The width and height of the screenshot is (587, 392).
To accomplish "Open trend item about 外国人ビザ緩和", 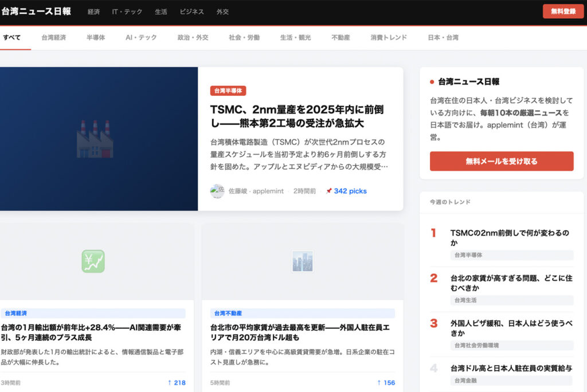I will click(510, 328).
